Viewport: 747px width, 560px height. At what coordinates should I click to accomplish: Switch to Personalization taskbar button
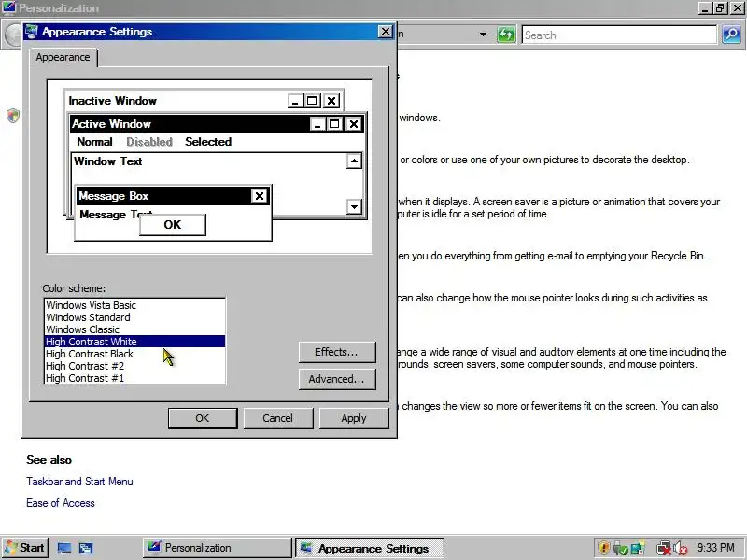217,548
